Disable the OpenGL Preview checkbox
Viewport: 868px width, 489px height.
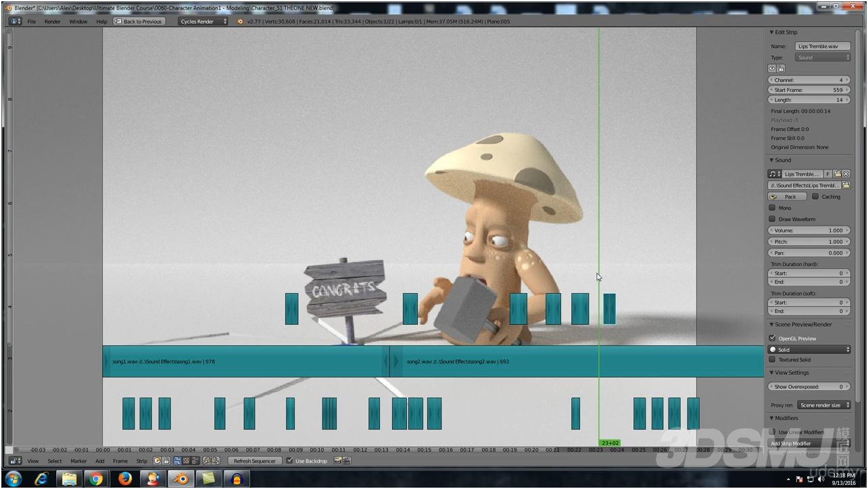[772, 338]
